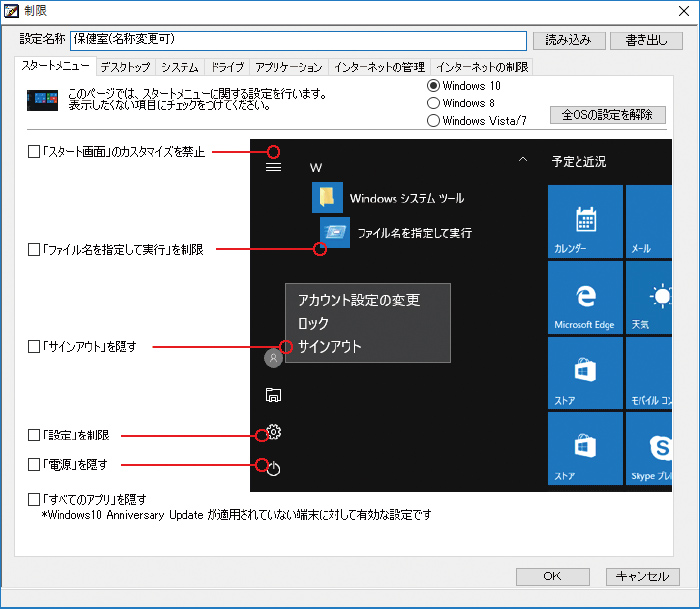This screenshot has height=609, width=700.
Task: Click the モバイル コンパニオン tile
Action: point(649,373)
